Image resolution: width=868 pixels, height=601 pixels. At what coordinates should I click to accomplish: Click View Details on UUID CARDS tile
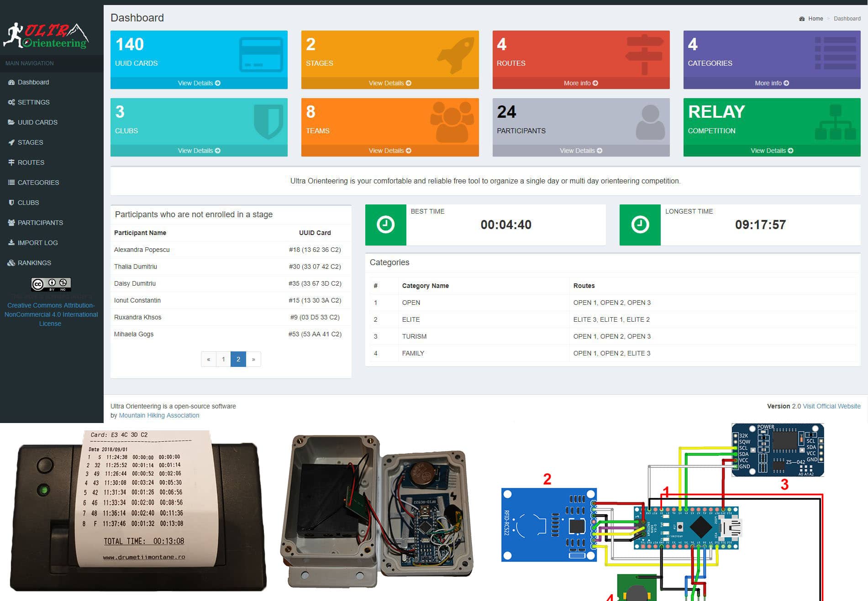pos(199,83)
